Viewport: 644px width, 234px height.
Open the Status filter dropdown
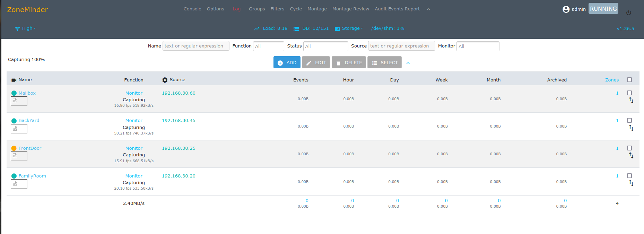(326, 46)
